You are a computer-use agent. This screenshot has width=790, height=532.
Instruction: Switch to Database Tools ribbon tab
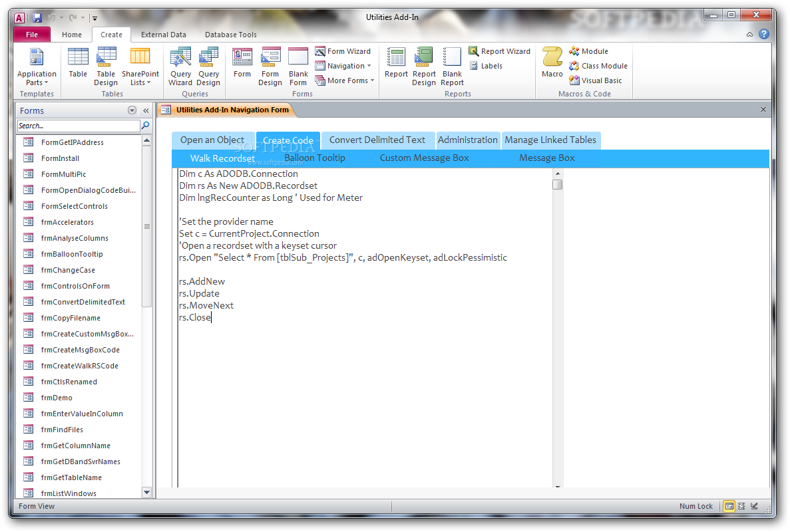pyautogui.click(x=231, y=34)
